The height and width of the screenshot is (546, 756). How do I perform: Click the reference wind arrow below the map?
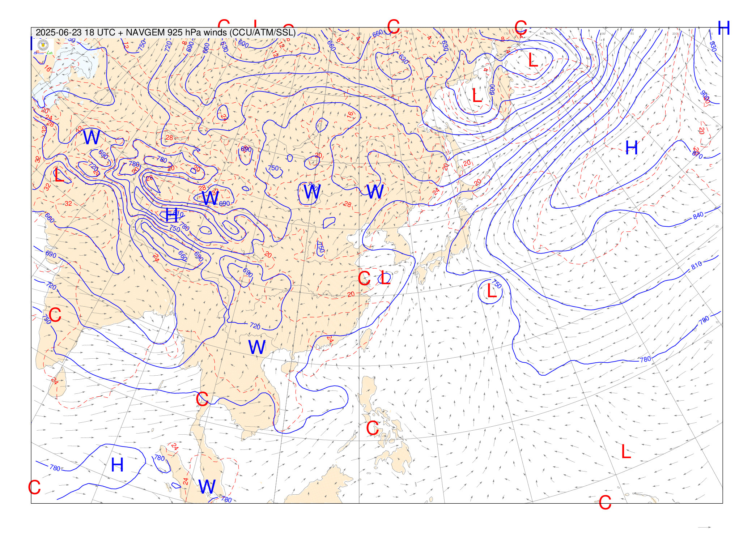tap(704, 527)
